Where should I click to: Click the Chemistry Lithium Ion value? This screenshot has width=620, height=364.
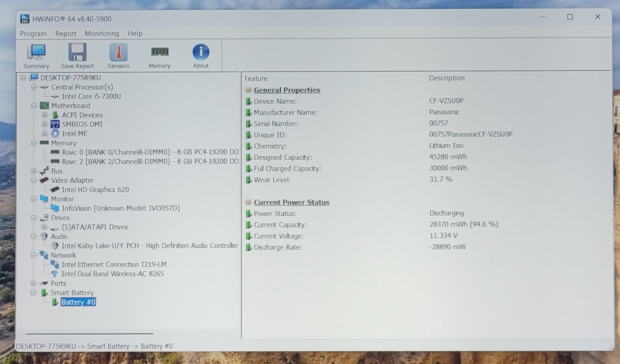pos(446,146)
